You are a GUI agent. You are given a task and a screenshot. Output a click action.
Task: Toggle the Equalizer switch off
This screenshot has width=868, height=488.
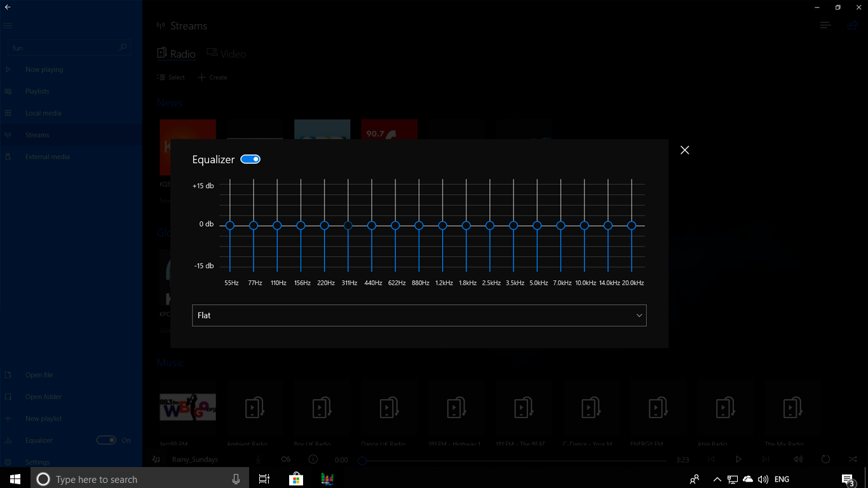pyautogui.click(x=250, y=159)
